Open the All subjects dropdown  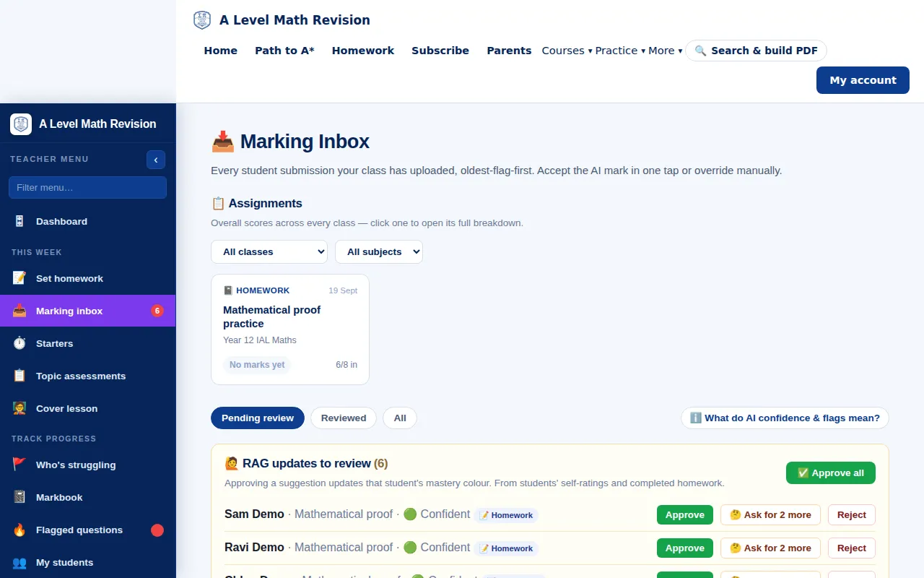pyautogui.click(x=379, y=252)
